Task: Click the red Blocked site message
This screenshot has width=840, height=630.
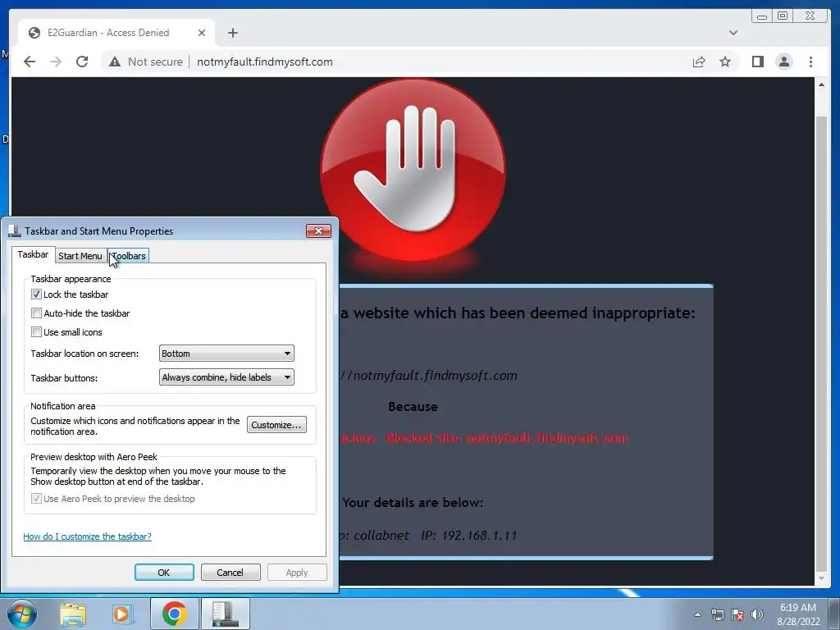Action: point(507,438)
